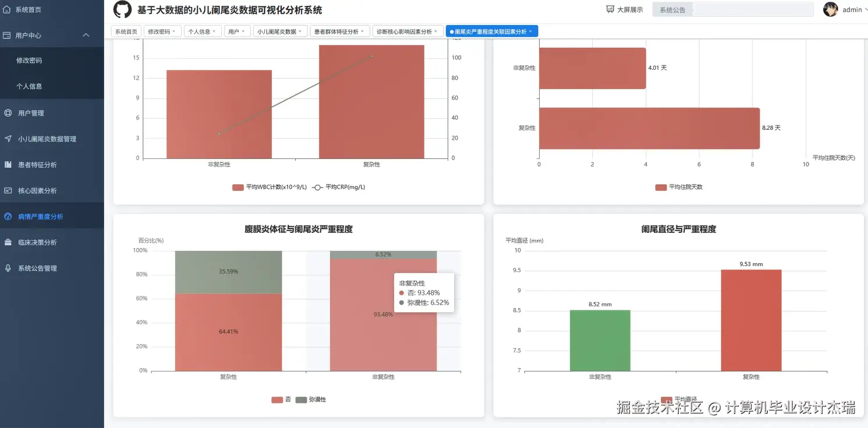This screenshot has height=428, width=868.
Task: Click the page title 基于大数据的小儿阑尾炎数据可视化分析系统
Action: [x=229, y=10]
